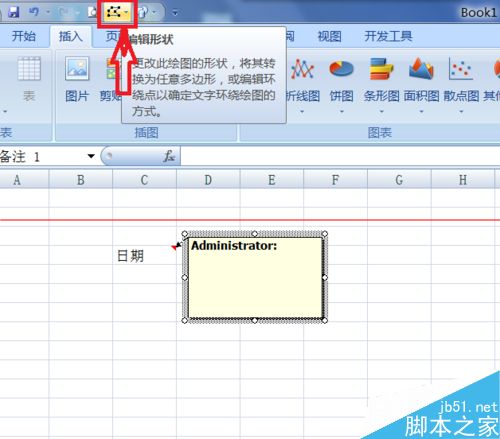Image resolution: width=500 pixels, height=439 pixels.
Task: Expand the arrow under 面积图
Action: tap(421, 111)
